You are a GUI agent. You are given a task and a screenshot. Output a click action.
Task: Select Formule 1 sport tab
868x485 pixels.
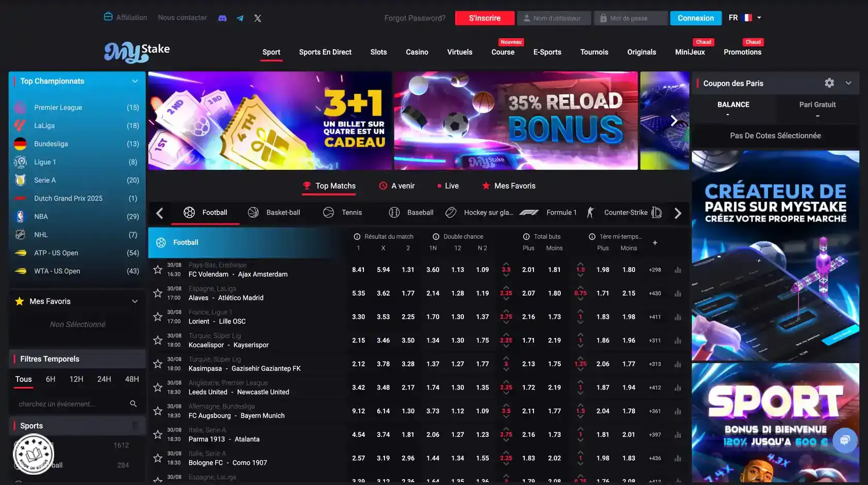[548, 213]
